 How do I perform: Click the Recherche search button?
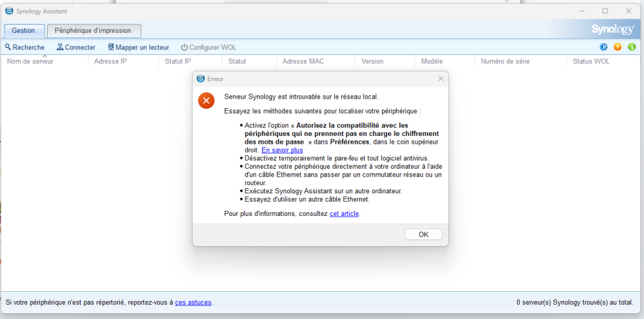tap(24, 47)
